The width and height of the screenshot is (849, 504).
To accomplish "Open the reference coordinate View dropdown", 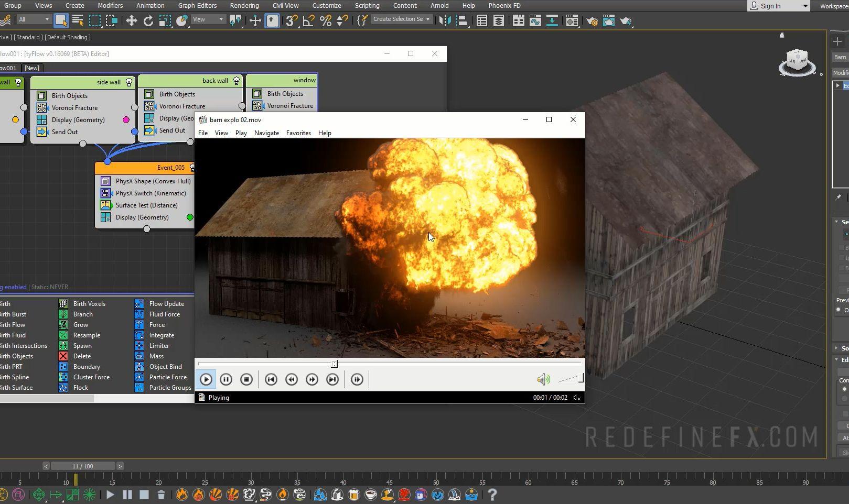I will pyautogui.click(x=208, y=19).
